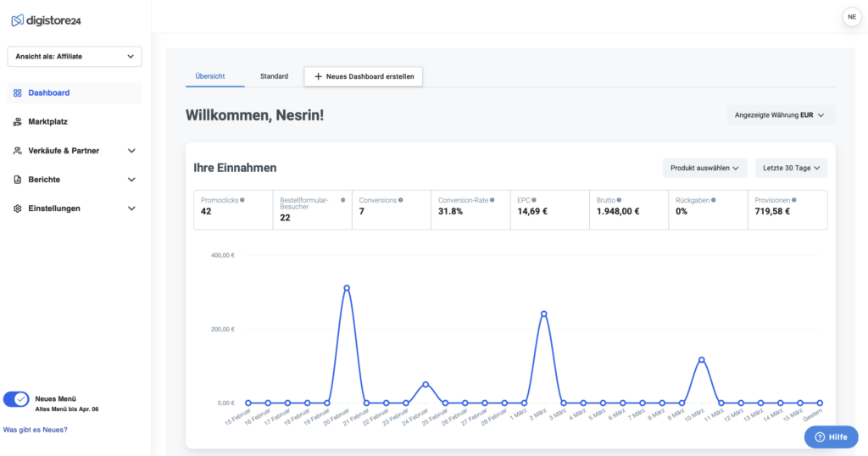Viewport: 868px width, 456px height.
Task: Click the Marktplatz icon in sidebar
Action: pyautogui.click(x=18, y=122)
